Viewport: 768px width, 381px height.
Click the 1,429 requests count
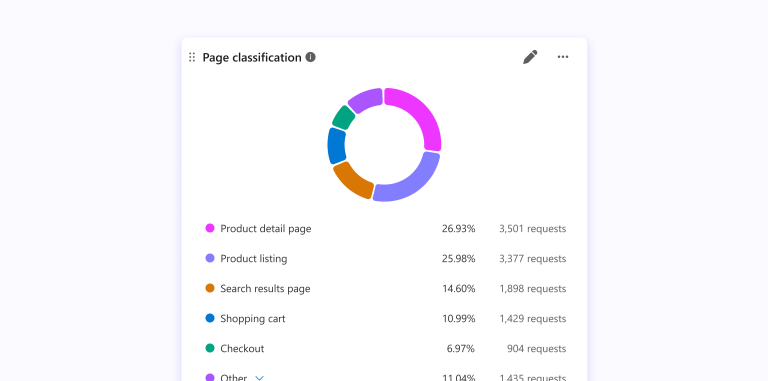(x=532, y=319)
